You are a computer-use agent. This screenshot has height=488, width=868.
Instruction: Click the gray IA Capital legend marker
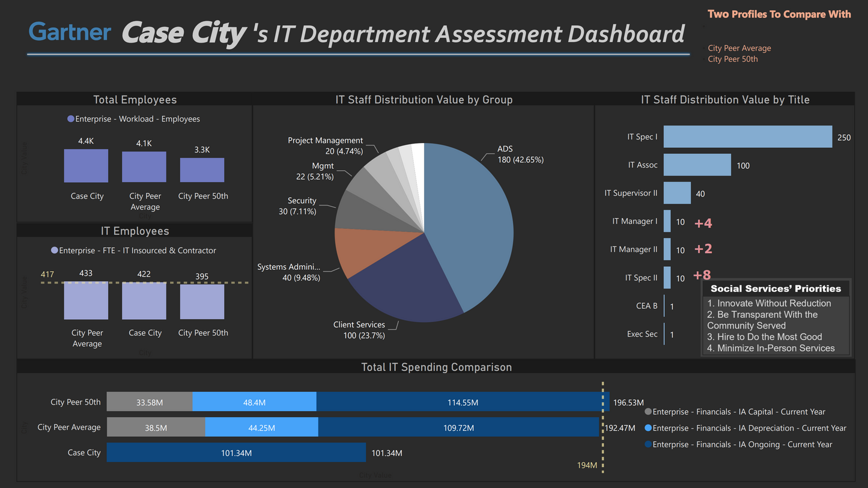648,412
